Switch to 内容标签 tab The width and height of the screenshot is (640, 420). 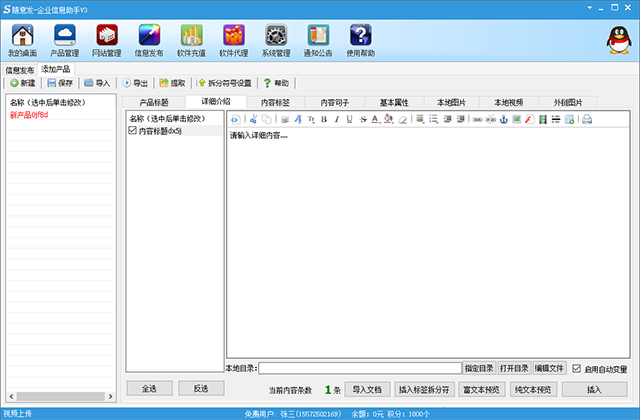pyautogui.click(x=276, y=102)
